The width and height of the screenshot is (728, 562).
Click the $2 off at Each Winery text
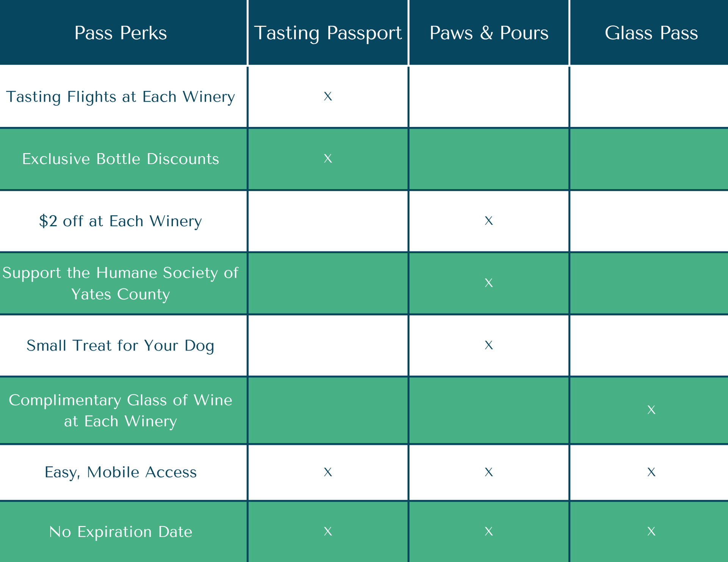coord(121,221)
